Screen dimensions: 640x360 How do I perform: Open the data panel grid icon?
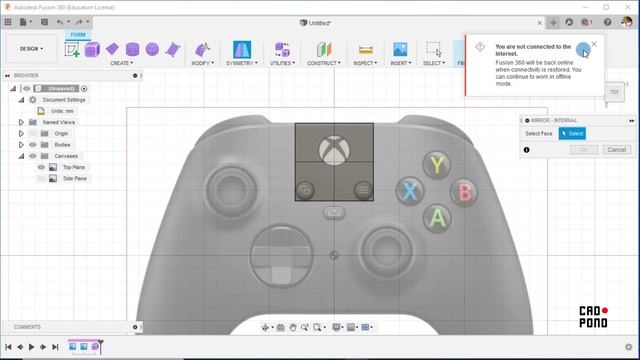point(8,22)
